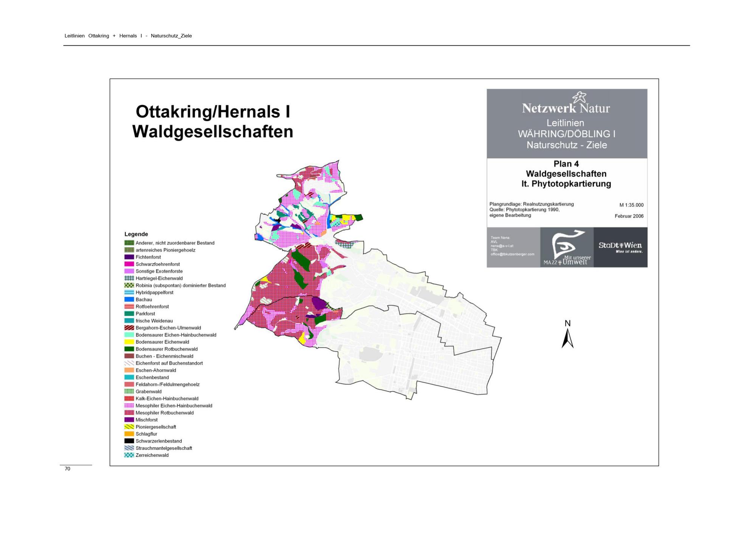
Task: Click the Schwarzerlenbestand black swatch
Action: [x=129, y=441]
